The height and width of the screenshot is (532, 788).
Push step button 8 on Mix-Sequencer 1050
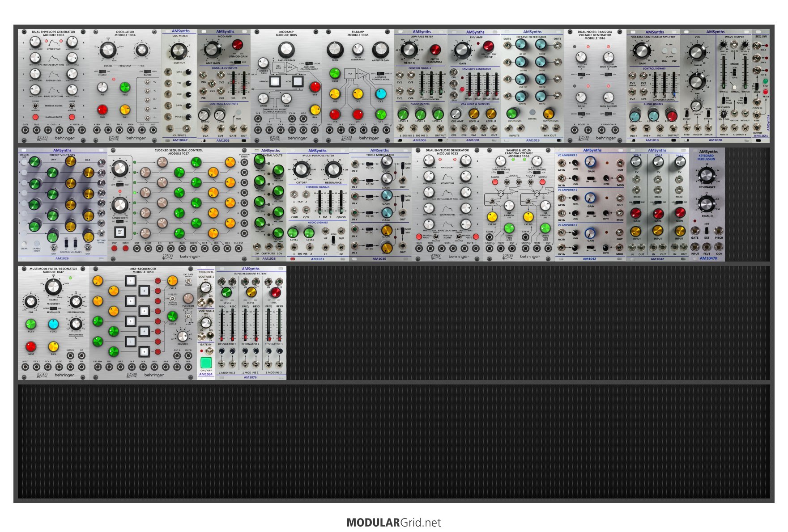144,351
